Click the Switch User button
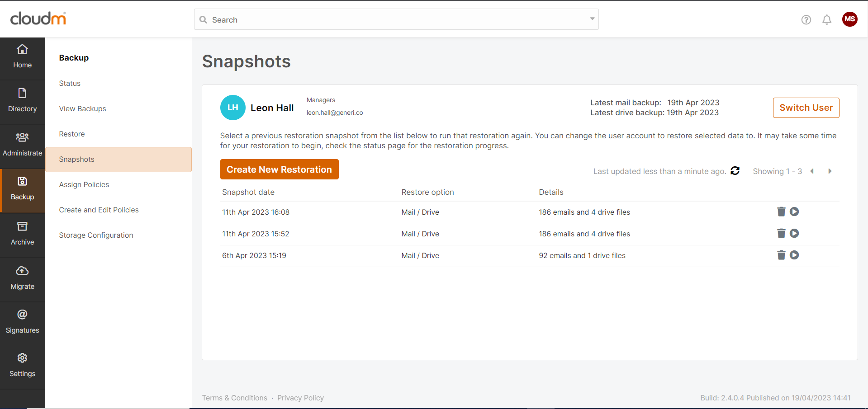Image resolution: width=868 pixels, height=409 pixels. [x=806, y=108]
